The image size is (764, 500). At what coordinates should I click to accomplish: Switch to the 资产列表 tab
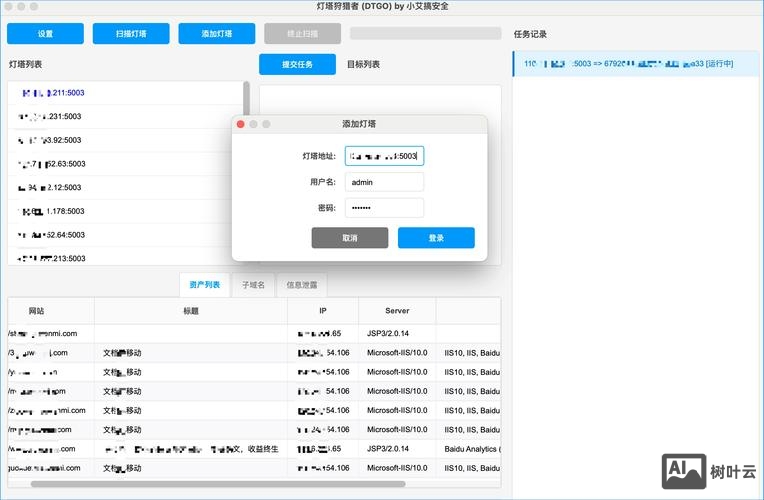coord(205,285)
